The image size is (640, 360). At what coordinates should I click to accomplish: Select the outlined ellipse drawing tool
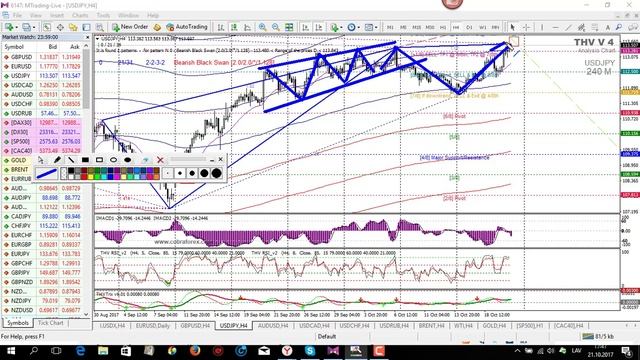[113, 160]
